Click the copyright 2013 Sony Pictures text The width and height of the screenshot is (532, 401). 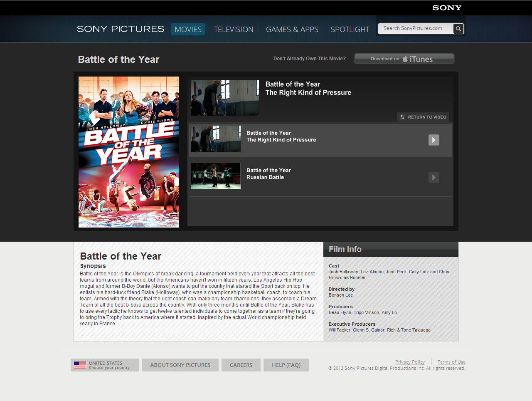point(397,368)
